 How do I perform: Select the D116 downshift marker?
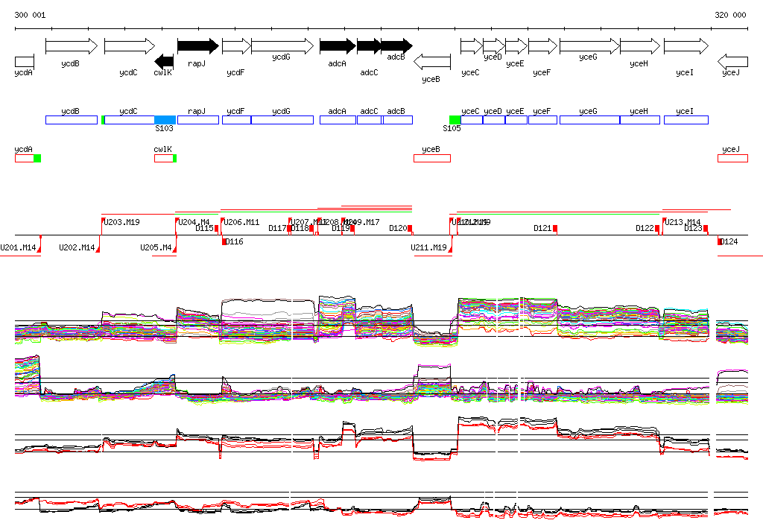[224, 241]
